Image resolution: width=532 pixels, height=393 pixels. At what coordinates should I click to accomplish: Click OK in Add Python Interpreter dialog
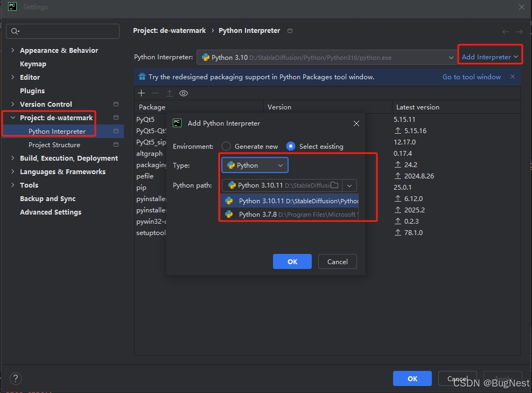(292, 261)
